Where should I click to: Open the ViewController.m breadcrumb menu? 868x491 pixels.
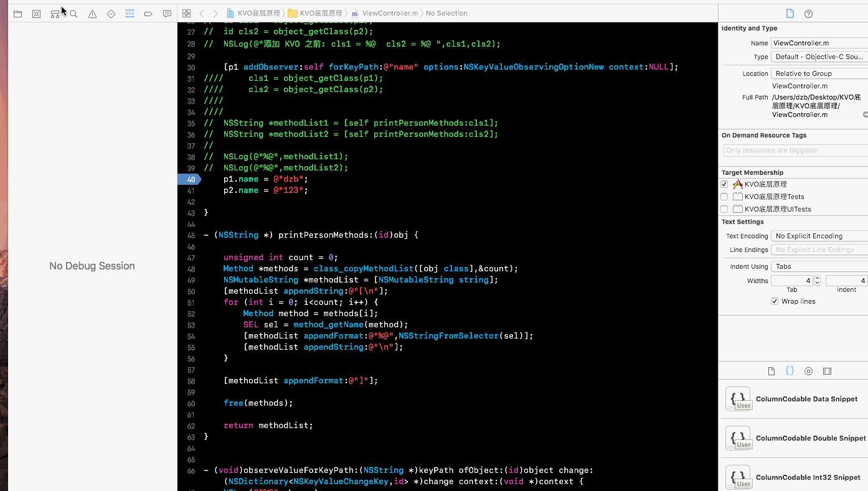pyautogui.click(x=384, y=13)
